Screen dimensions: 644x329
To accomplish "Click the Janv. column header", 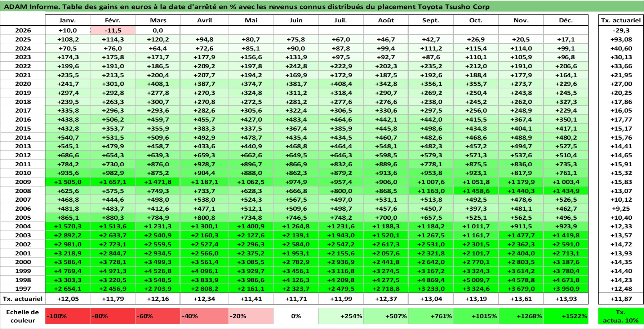I will click(68, 20).
